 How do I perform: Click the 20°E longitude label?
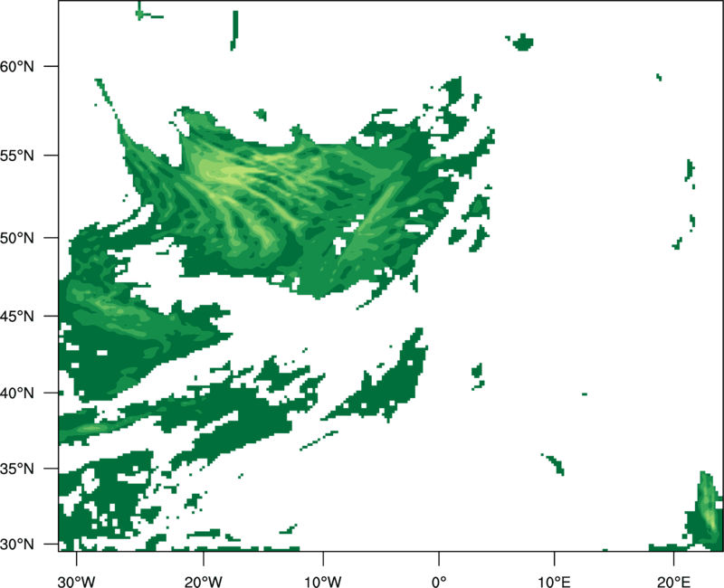pos(673,582)
